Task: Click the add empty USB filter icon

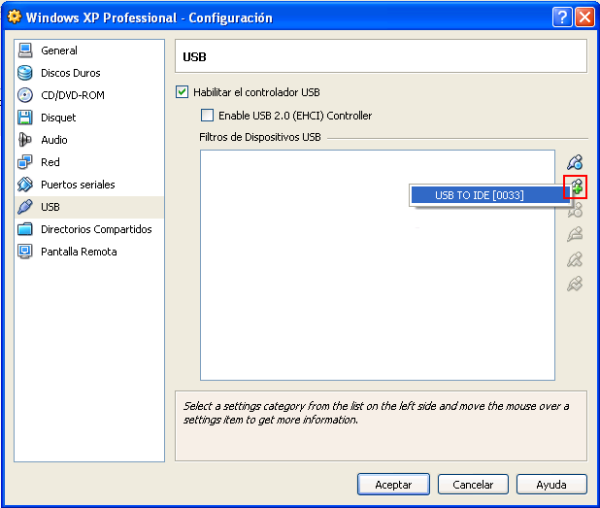Action: 574,162
